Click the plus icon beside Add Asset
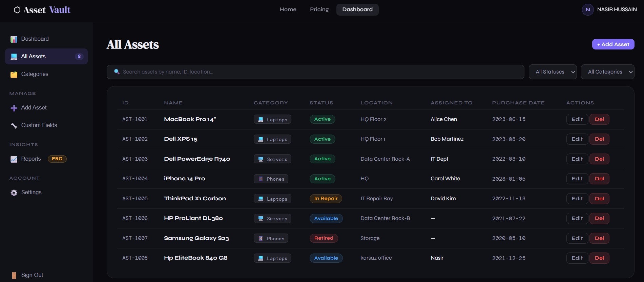 14,108
